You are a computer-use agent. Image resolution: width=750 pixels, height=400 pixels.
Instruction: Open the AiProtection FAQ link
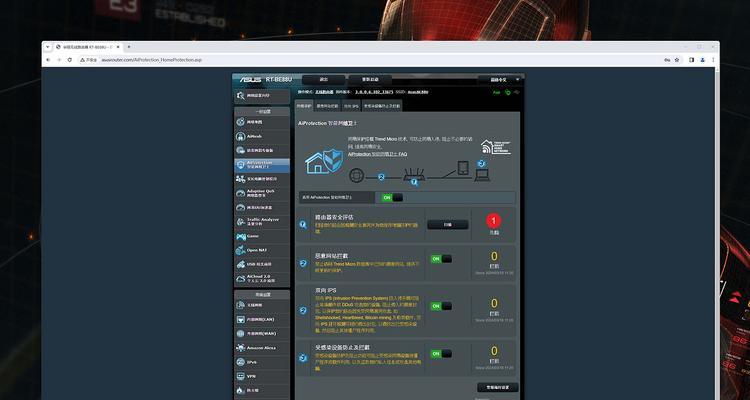pyautogui.click(x=377, y=155)
